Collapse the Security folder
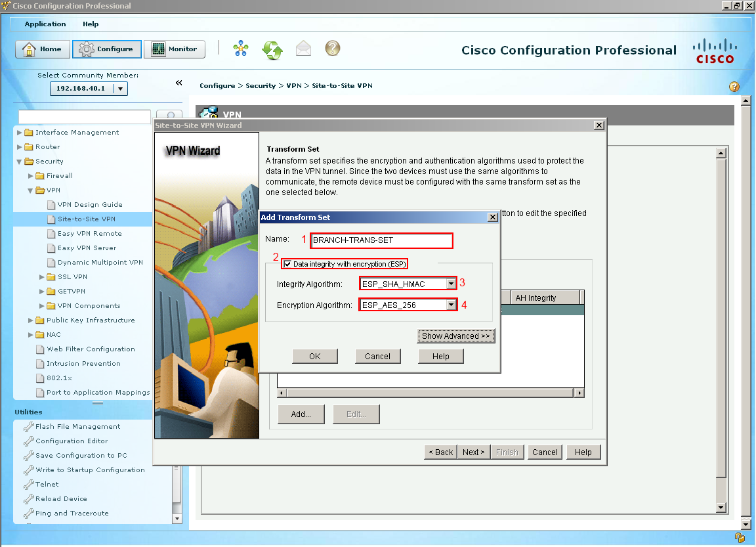This screenshot has height=547, width=756. (19, 162)
